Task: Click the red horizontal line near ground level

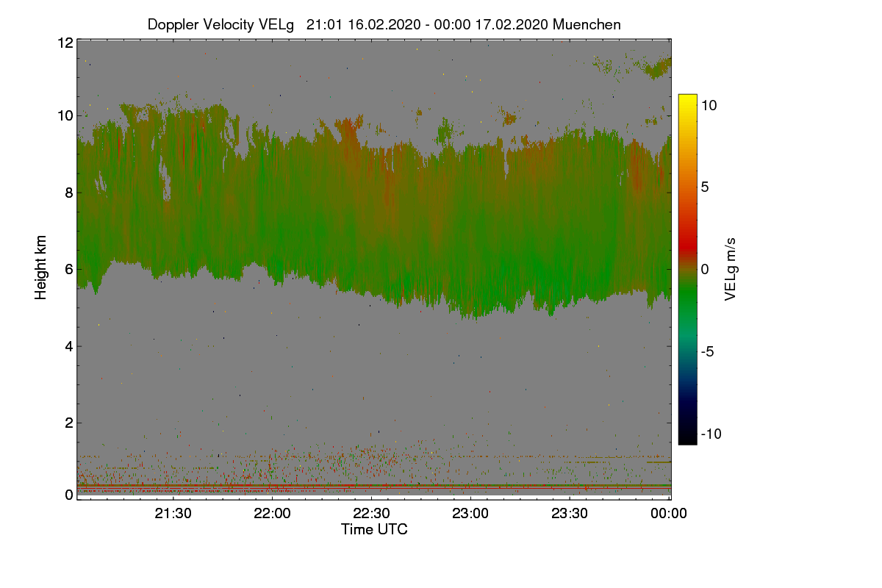Action: [x=373, y=487]
